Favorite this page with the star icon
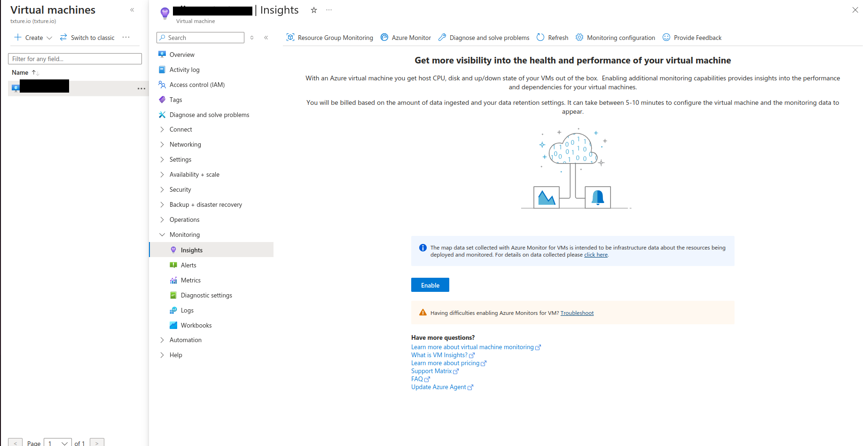868x446 pixels. (314, 10)
